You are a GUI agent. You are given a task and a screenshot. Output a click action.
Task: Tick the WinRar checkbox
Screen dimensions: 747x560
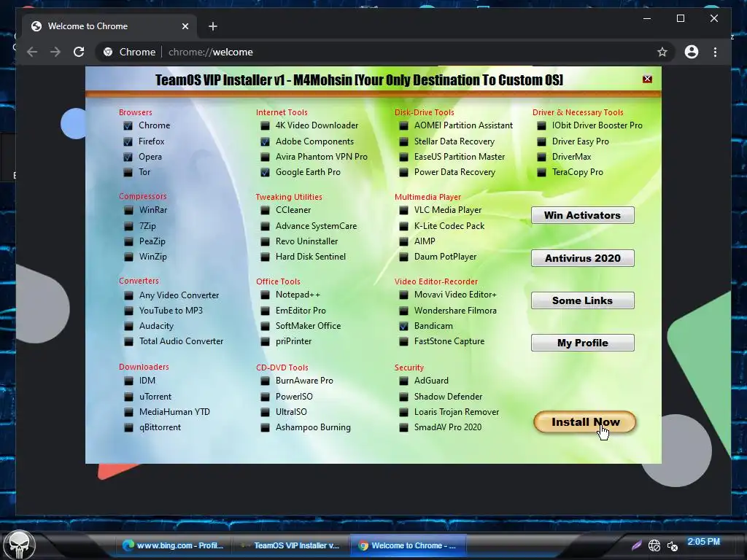pyautogui.click(x=128, y=210)
